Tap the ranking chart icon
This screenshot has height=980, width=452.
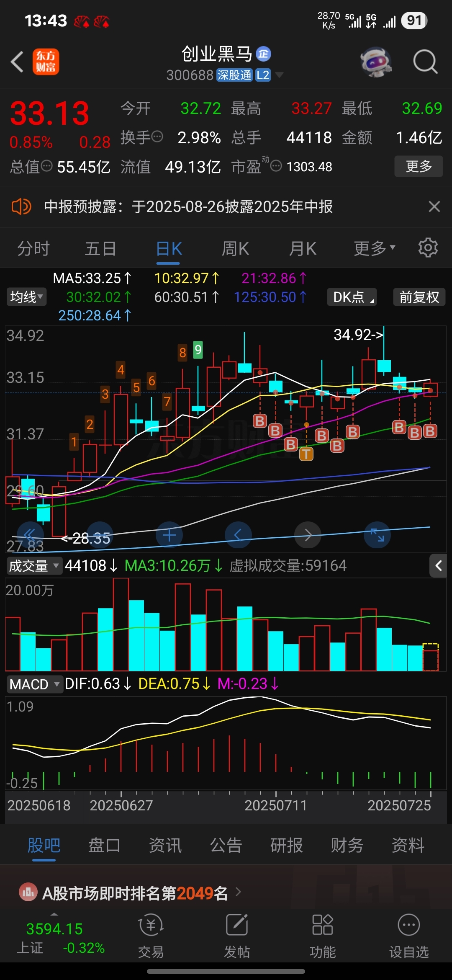pos(28,892)
